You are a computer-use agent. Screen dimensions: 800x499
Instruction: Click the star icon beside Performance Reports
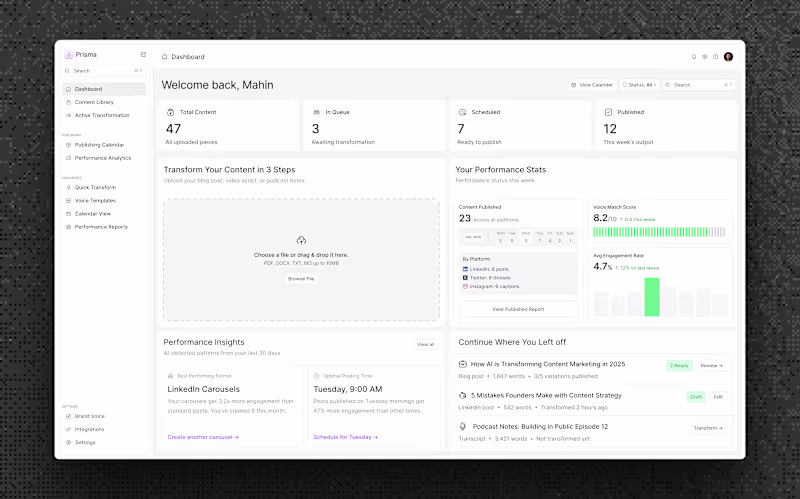pos(68,227)
